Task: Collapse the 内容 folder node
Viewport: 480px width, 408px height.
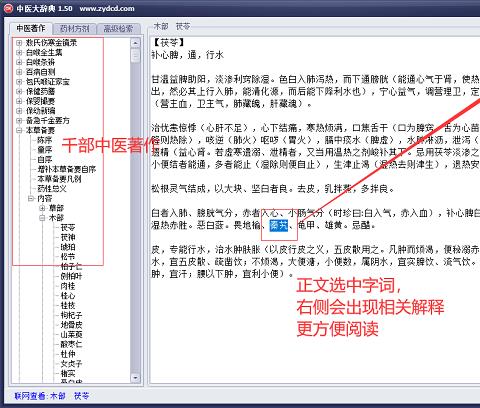Action: click(31, 198)
